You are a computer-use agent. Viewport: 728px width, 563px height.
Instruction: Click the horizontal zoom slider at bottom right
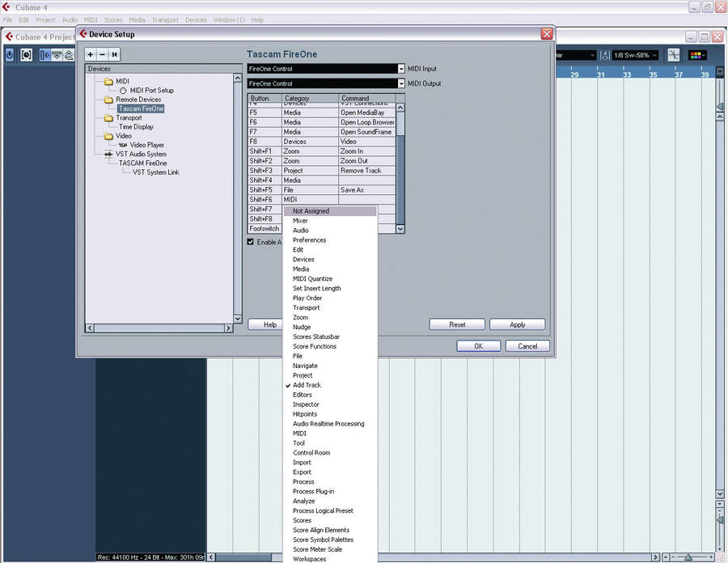tap(692, 557)
